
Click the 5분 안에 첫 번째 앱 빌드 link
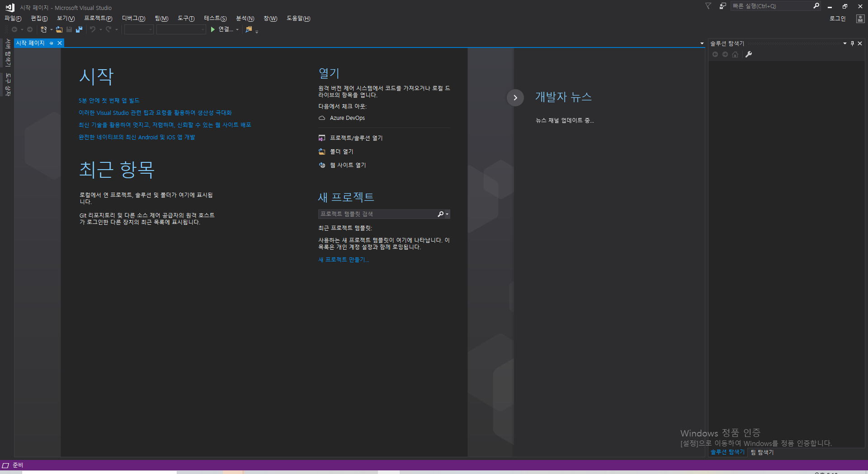pos(109,100)
